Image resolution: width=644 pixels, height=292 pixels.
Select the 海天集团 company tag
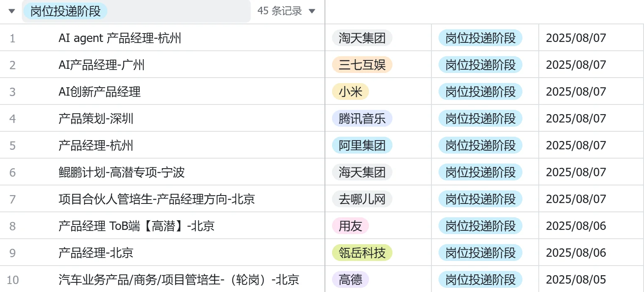point(362,172)
